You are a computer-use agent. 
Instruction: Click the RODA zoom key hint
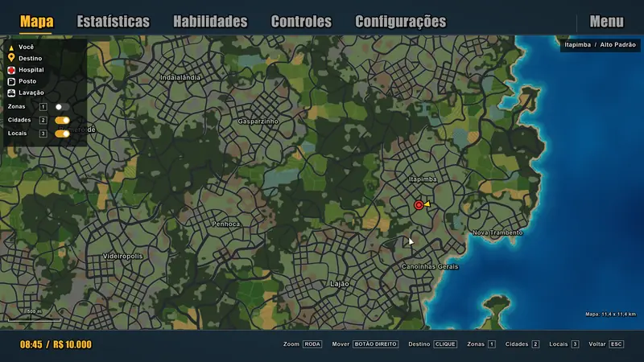coord(312,344)
